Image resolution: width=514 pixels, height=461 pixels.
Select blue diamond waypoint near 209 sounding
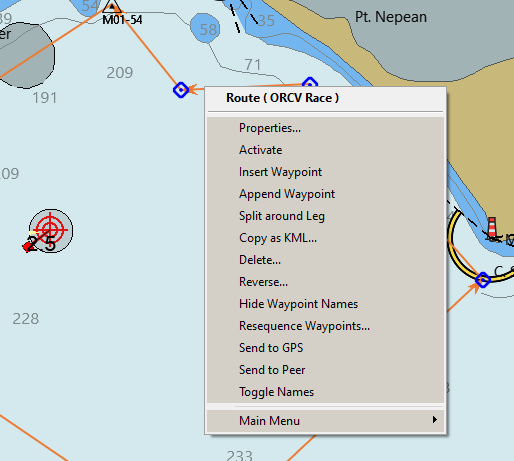[x=181, y=90]
